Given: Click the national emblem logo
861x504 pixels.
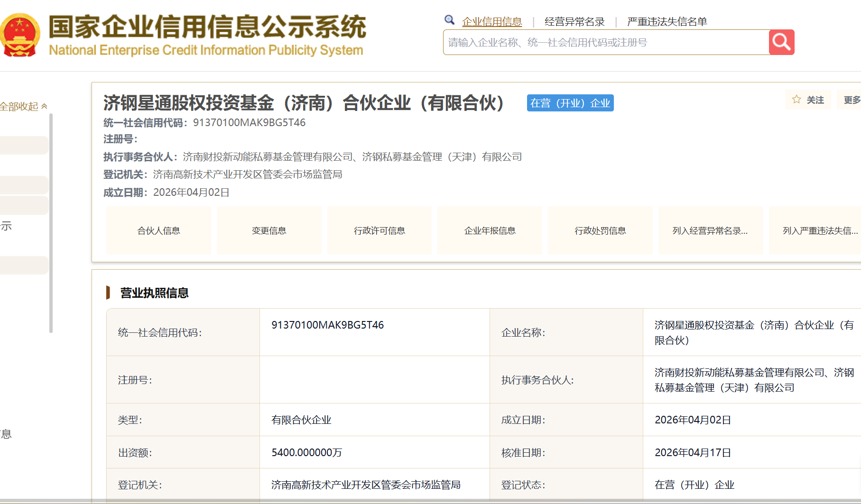Looking at the screenshot, I should point(19,36).
